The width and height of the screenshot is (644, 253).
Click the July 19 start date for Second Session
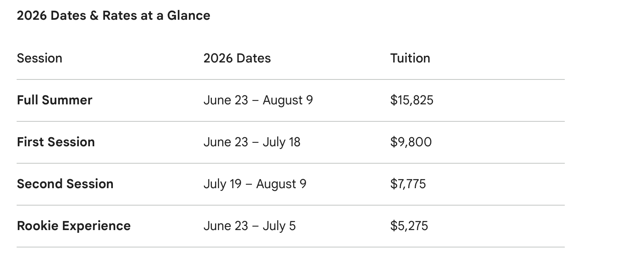[x=222, y=184]
